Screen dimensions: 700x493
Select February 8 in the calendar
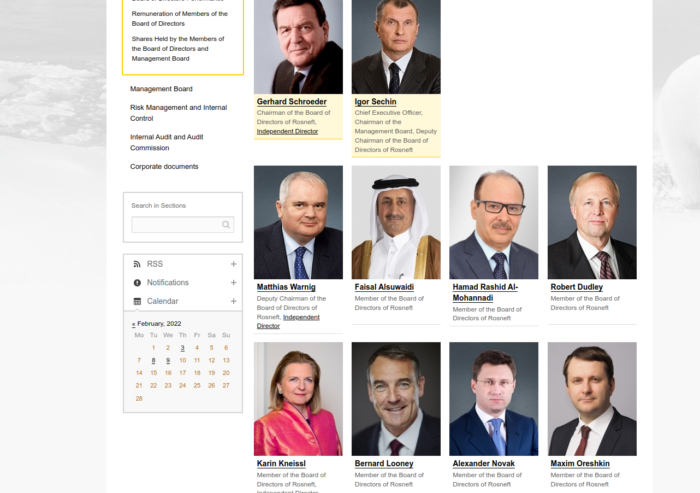point(154,360)
